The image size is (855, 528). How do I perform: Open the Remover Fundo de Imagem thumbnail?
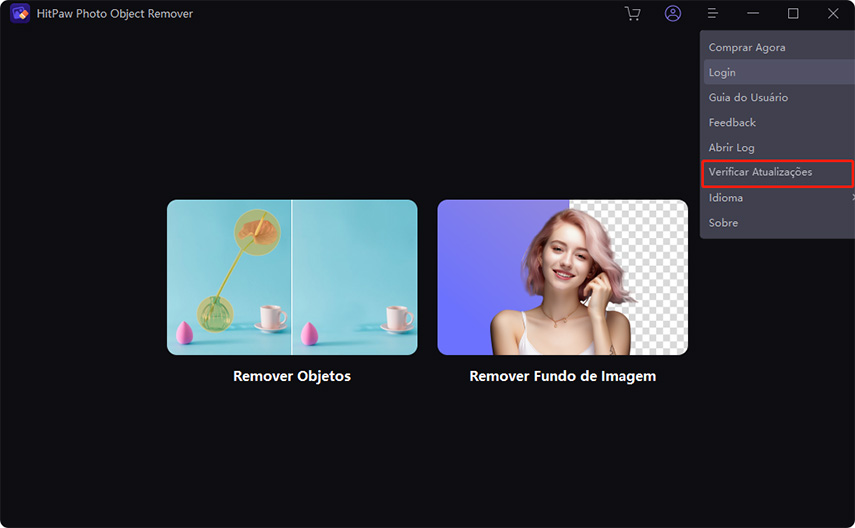click(563, 277)
